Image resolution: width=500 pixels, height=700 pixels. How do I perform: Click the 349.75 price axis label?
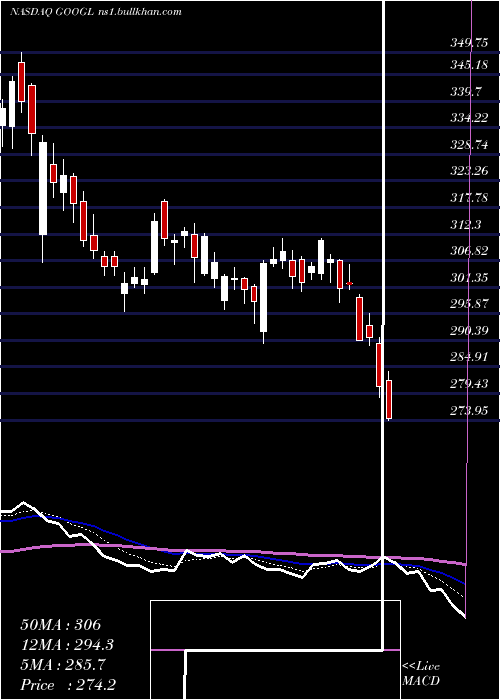click(x=468, y=43)
